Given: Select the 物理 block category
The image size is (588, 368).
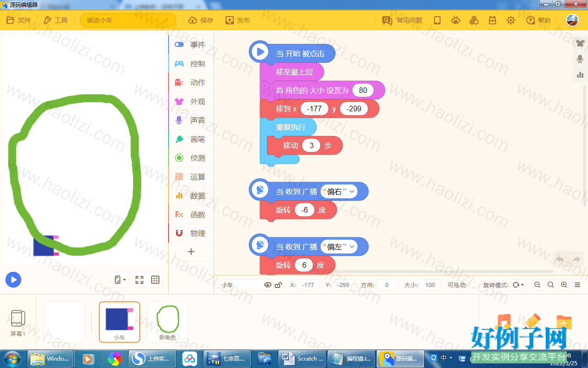Looking at the screenshot, I should 191,233.
